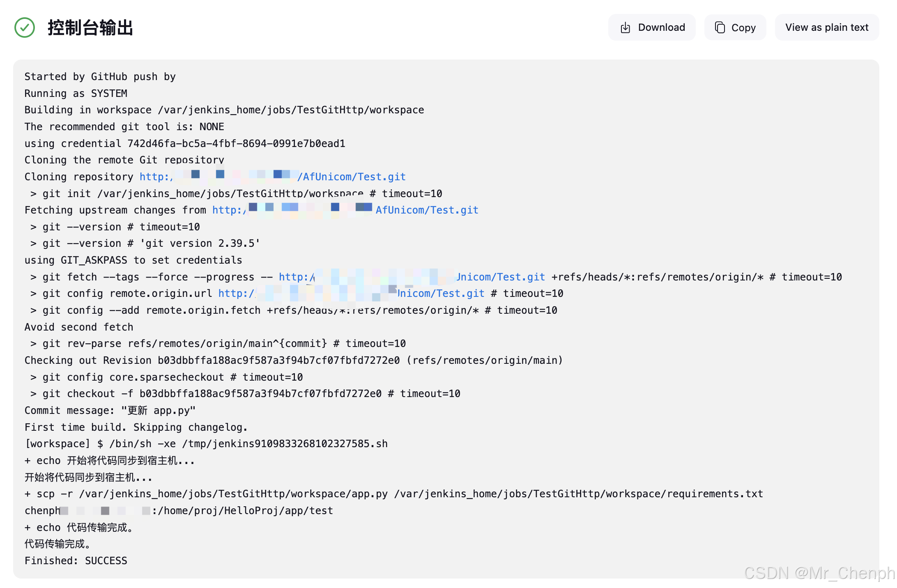Click the CSDN @Mr_Chenph watermark
The height and width of the screenshot is (588, 897).
(819, 573)
